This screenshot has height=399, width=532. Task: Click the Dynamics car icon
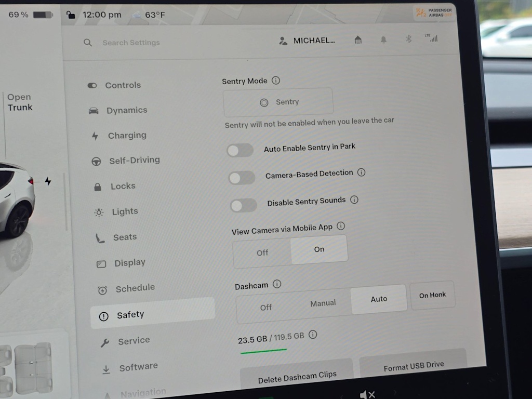(94, 111)
